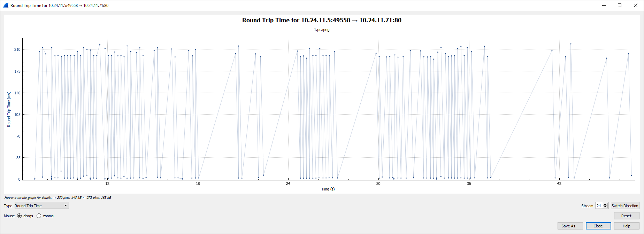Click the Save As... button
Viewport: 644px width, 234px height.
tap(570, 226)
